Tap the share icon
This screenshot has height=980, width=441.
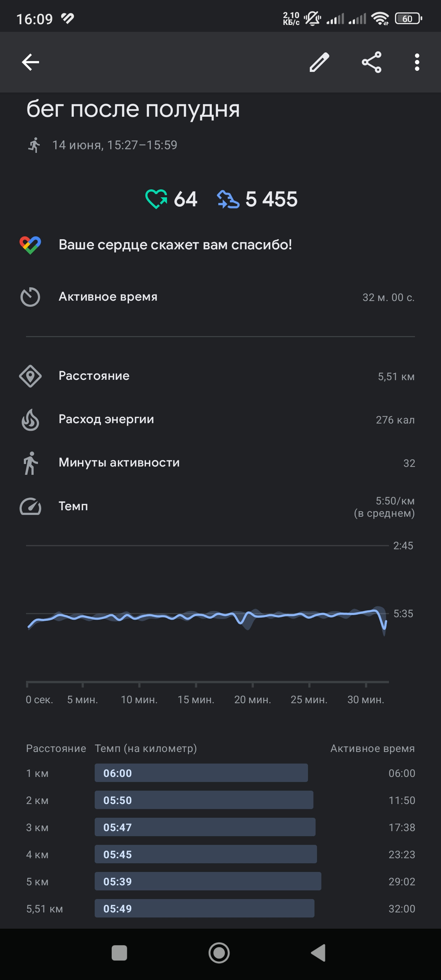[371, 62]
